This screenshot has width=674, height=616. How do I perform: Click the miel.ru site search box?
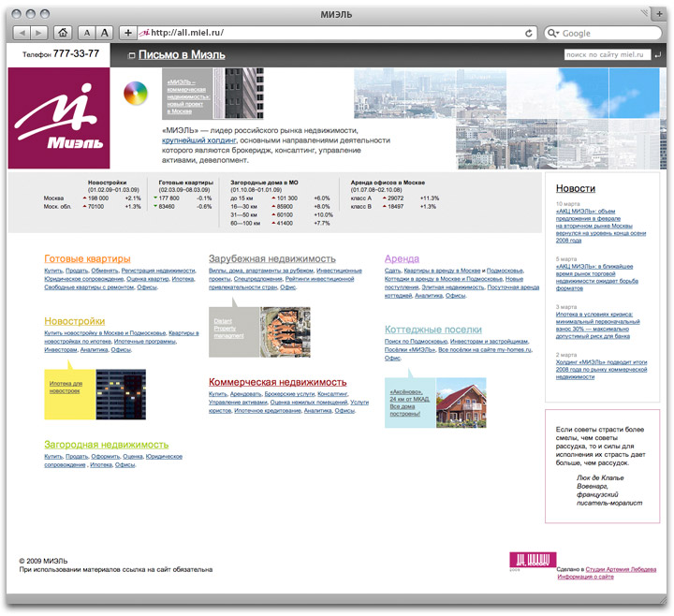click(x=607, y=54)
